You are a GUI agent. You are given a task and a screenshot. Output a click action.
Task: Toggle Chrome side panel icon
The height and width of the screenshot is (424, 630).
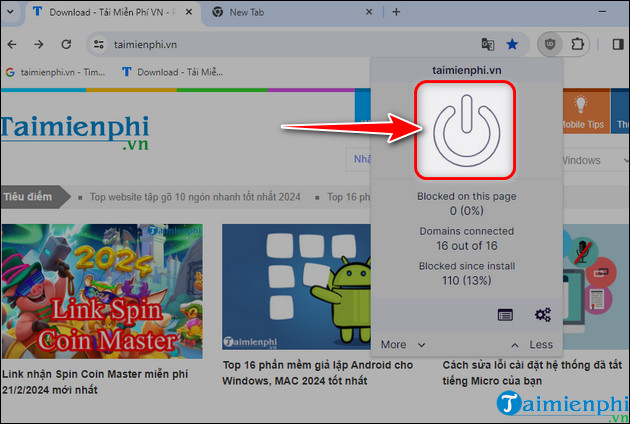click(x=618, y=44)
